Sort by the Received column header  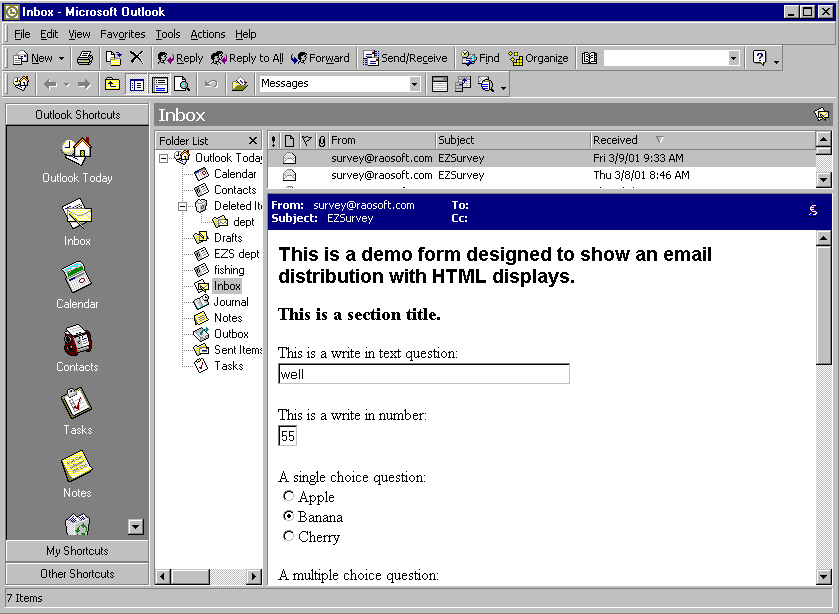coord(704,140)
